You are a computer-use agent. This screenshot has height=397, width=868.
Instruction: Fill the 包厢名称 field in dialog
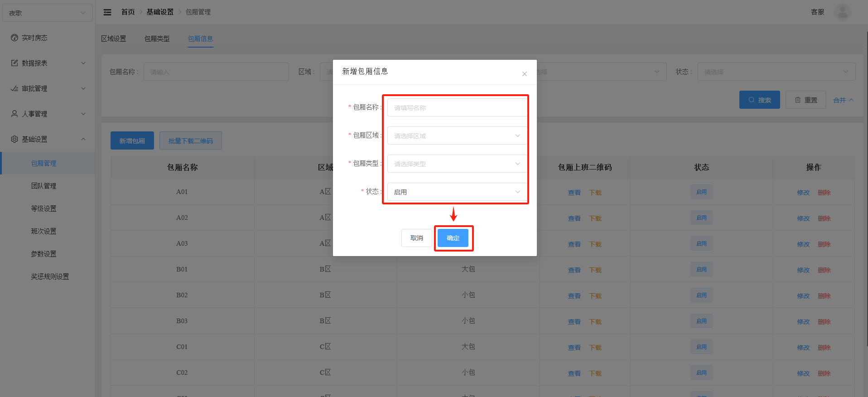(x=457, y=107)
